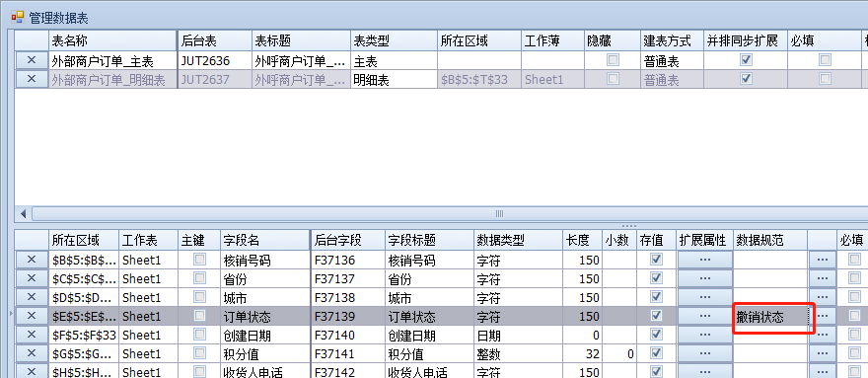Browse 数据规范 for 核销号码 field
Screen dimensions: 868x378
pos(822,260)
